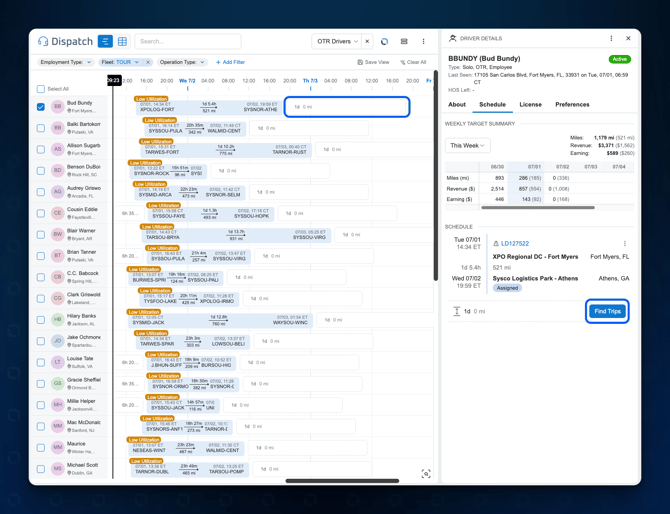Open Driver Details more options menu
670x514 pixels.
pos(611,38)
